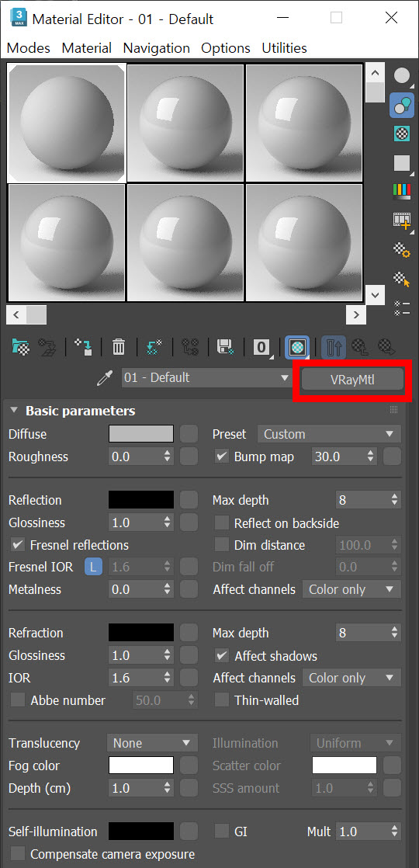Pick material from object with eyedropper

click(103, 379)
